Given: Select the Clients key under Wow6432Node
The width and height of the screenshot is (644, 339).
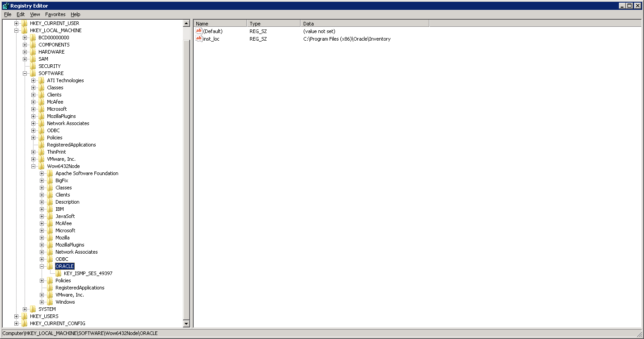Looking at the screenshot, I should [63, 195].
